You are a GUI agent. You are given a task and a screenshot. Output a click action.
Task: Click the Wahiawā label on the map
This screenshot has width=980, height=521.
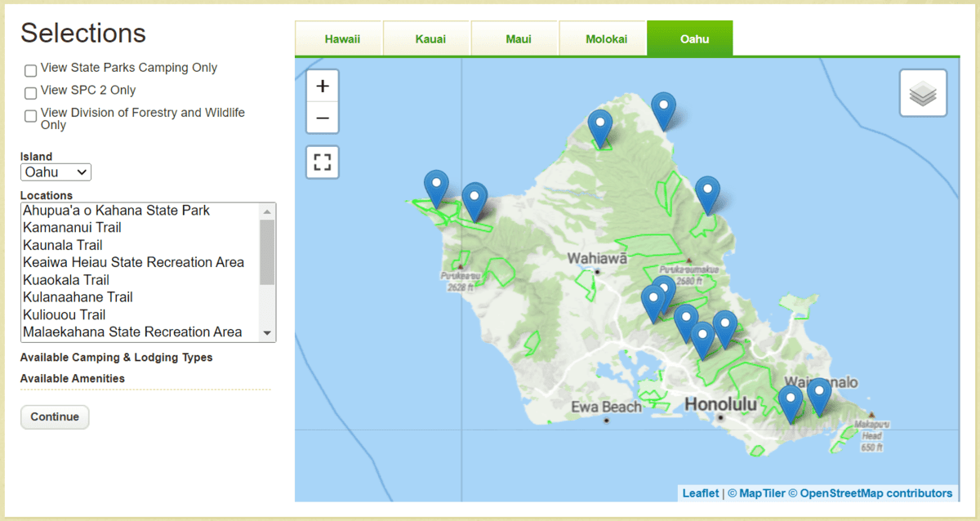pos(597,258)
